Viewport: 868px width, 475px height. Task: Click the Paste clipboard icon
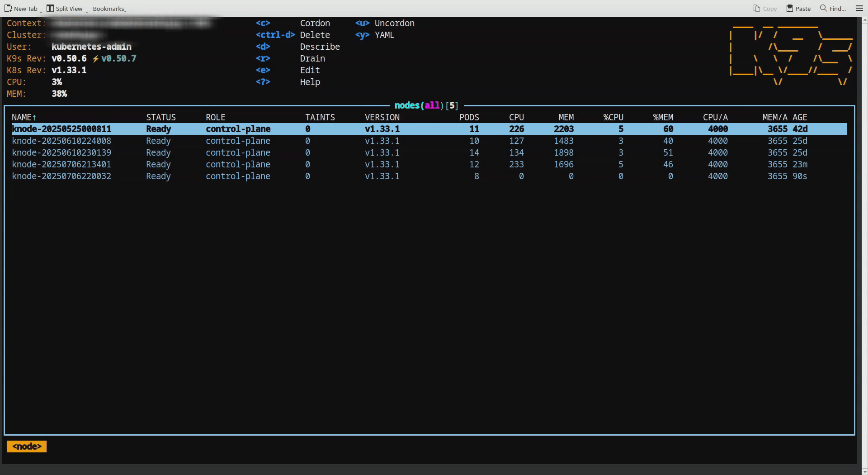(x=790, y=9)
